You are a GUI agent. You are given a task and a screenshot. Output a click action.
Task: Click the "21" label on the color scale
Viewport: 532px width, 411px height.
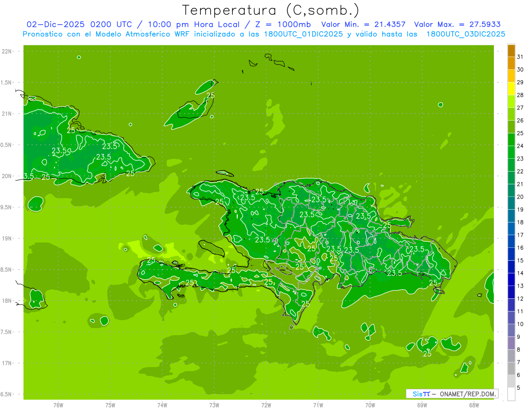[x=520, y=184]
